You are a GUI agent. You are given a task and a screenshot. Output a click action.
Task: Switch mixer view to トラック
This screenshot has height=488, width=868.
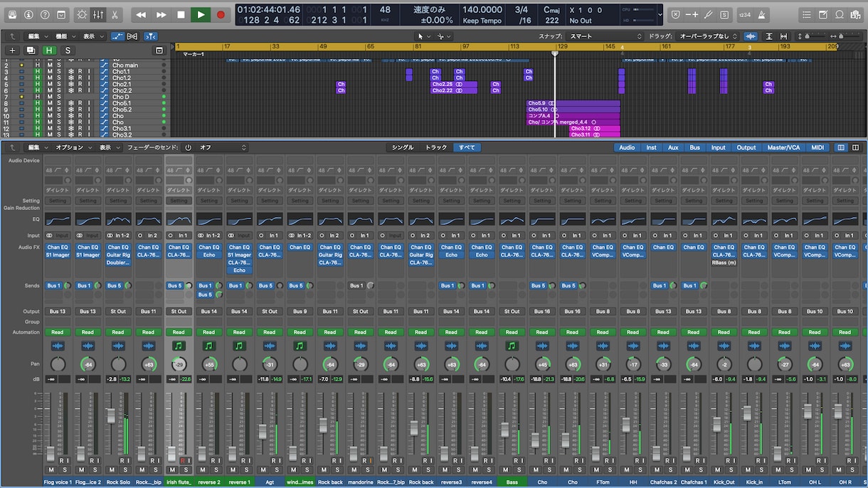point(436,147)
